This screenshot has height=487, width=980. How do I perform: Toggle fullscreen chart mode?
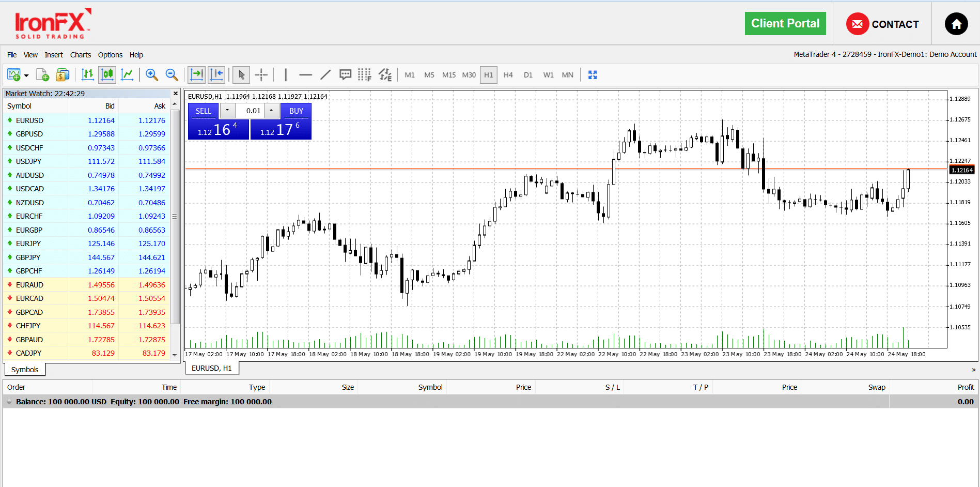click(x=593, y=75)
